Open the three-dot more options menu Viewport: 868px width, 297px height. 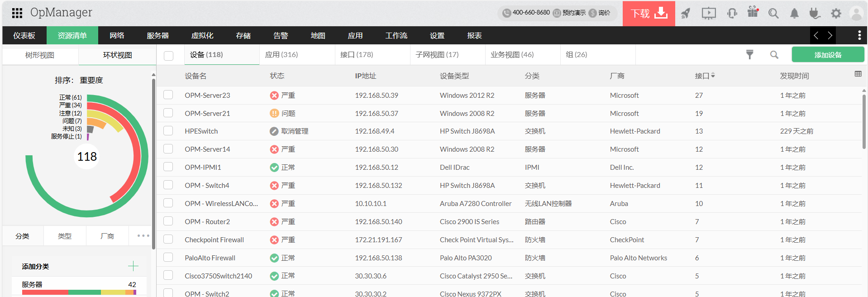click(859, 35)
